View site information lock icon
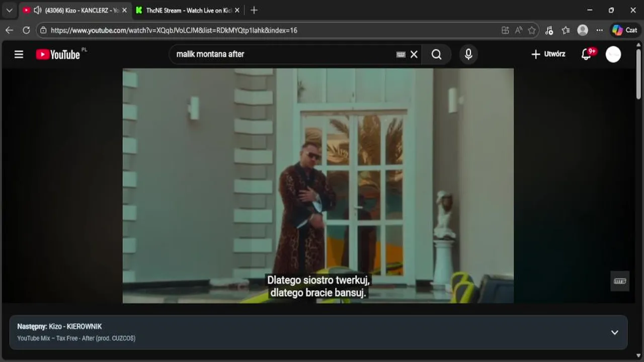644x362 pixels. click(44, 30)
